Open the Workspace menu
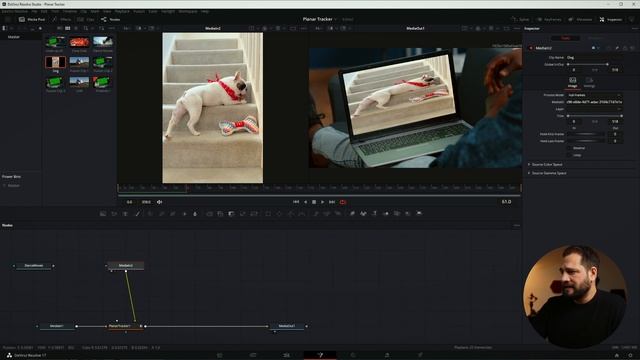 188,11
